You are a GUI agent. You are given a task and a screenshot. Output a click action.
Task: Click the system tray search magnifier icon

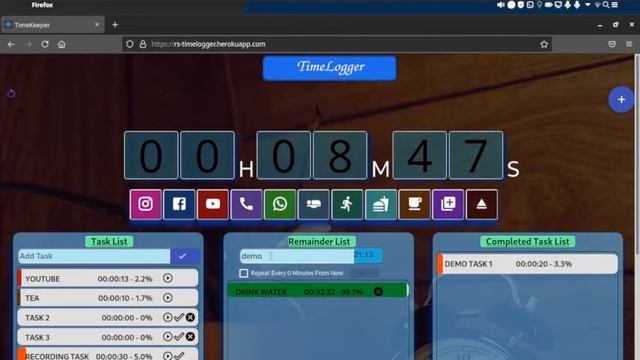coord(606,5)
